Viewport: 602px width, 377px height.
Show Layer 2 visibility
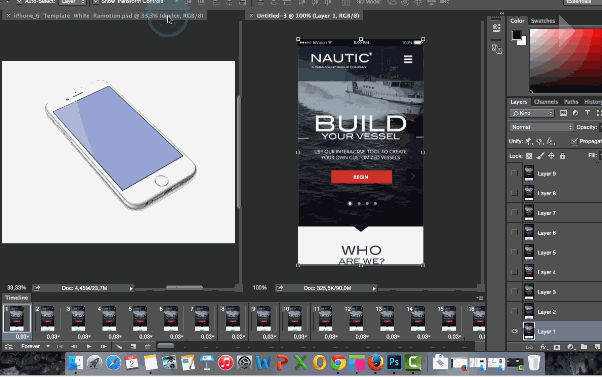click(x=514, y=311)
